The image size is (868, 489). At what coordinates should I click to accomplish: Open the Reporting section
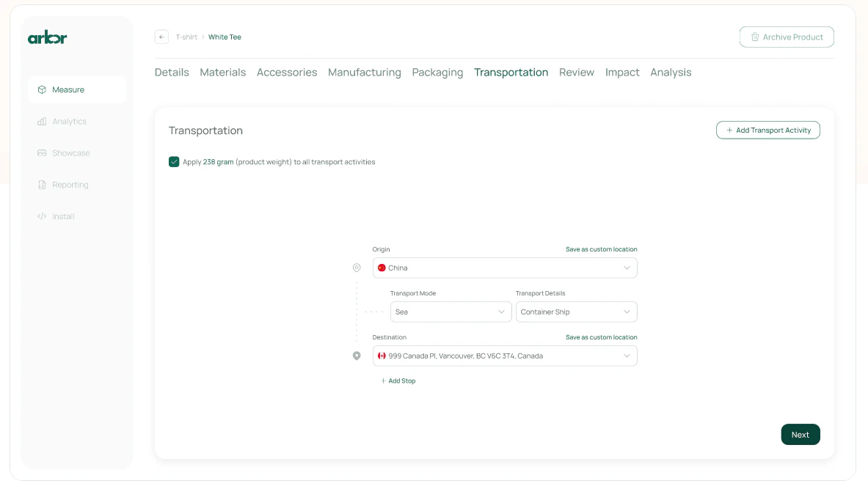[x=70, y=184]
